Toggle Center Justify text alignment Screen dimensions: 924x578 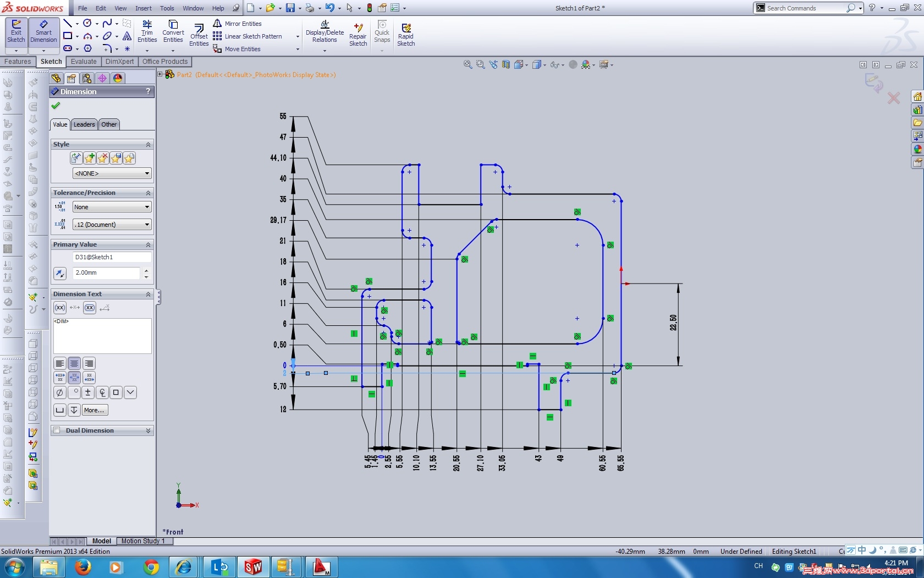[x=74, y=363]
